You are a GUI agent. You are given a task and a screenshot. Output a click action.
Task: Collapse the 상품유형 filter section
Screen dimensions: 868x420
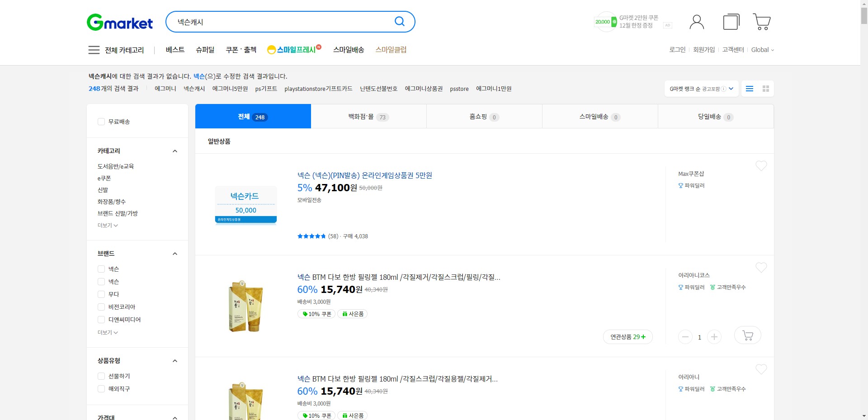(x=175, y=361)
